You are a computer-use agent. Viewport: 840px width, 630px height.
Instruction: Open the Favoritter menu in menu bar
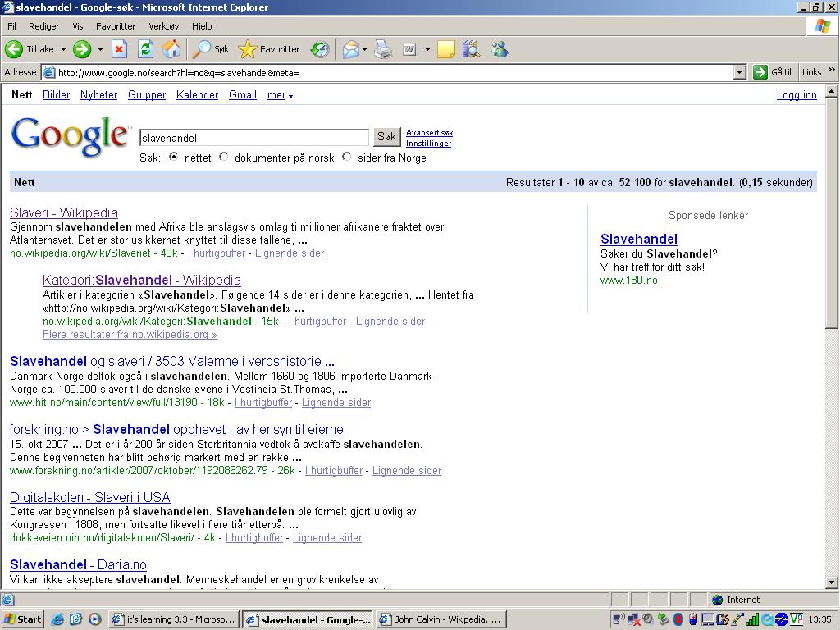[x=116, y=26]
